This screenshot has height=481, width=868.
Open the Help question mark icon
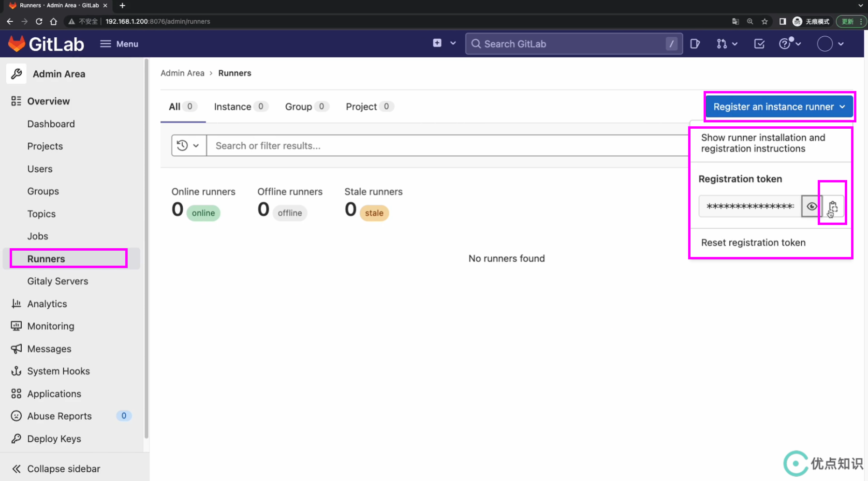[784, 44]
